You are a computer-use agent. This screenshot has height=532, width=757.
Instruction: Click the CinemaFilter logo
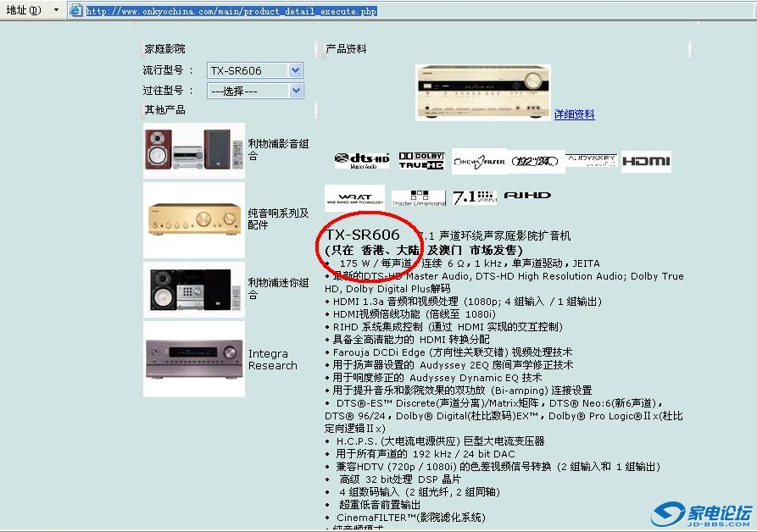[479, 161]
